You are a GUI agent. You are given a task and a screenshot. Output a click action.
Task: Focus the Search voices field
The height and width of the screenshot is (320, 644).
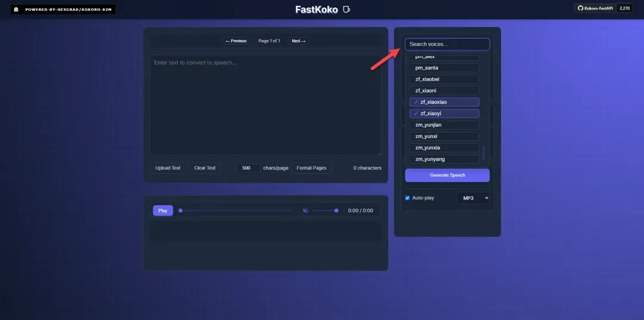tap(447, 44)
